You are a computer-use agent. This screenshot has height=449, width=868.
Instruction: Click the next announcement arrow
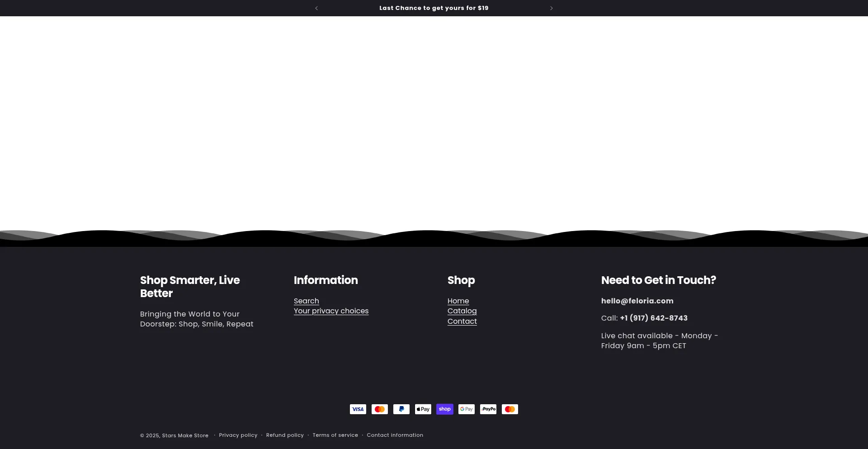pos(552,8)
